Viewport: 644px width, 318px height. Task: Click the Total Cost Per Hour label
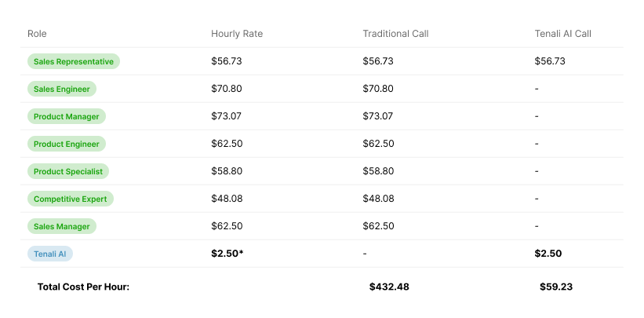click(x=83, y=287)
